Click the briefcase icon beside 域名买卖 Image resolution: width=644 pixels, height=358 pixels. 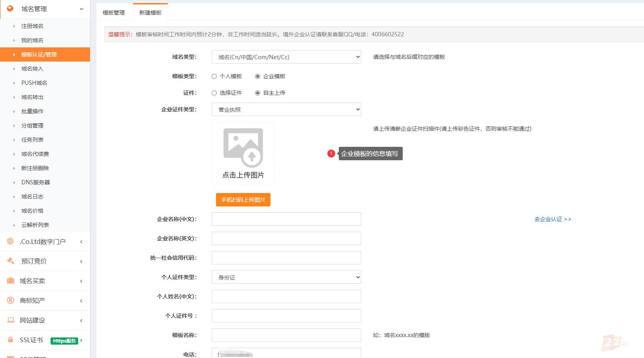tap(11, 281)
